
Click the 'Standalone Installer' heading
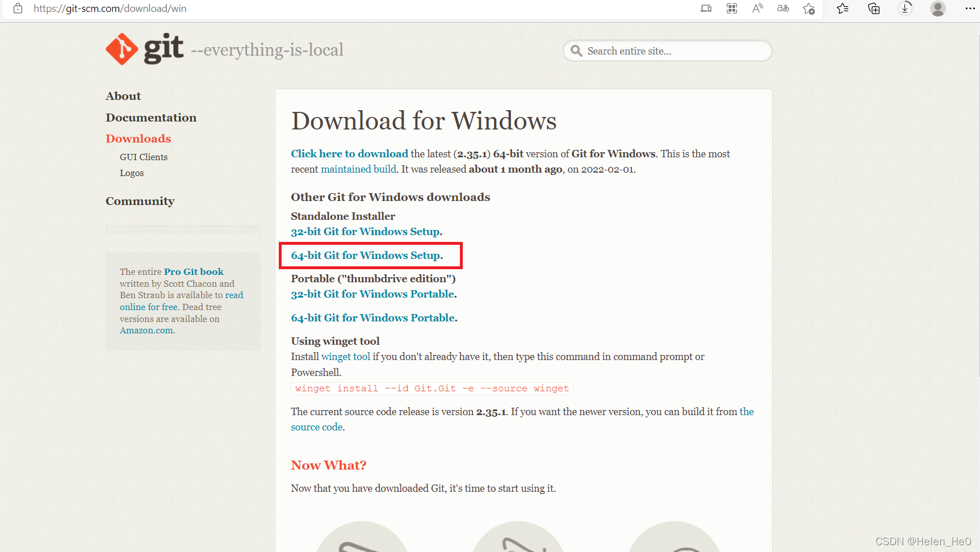(343, 216)
